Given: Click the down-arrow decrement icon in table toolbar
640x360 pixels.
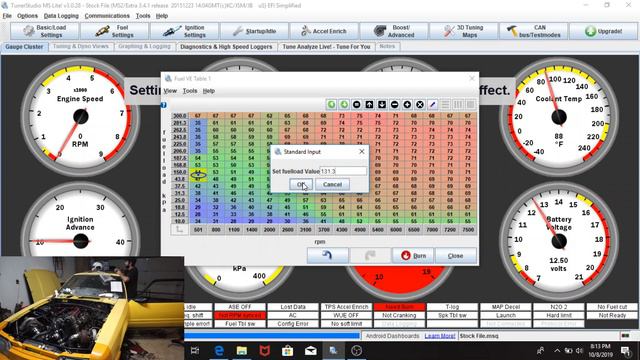Looking at the screenshot, I should pos(382,104).
